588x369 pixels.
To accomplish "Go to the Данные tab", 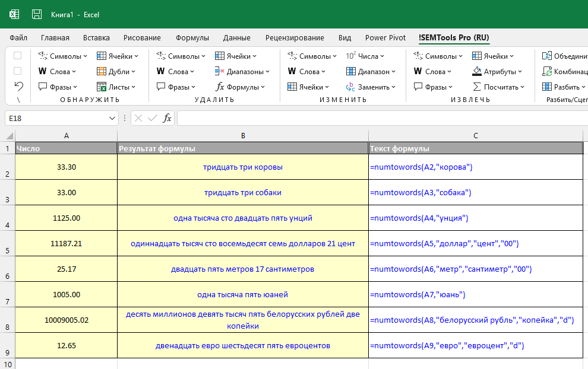I will [x=236, y=38].
